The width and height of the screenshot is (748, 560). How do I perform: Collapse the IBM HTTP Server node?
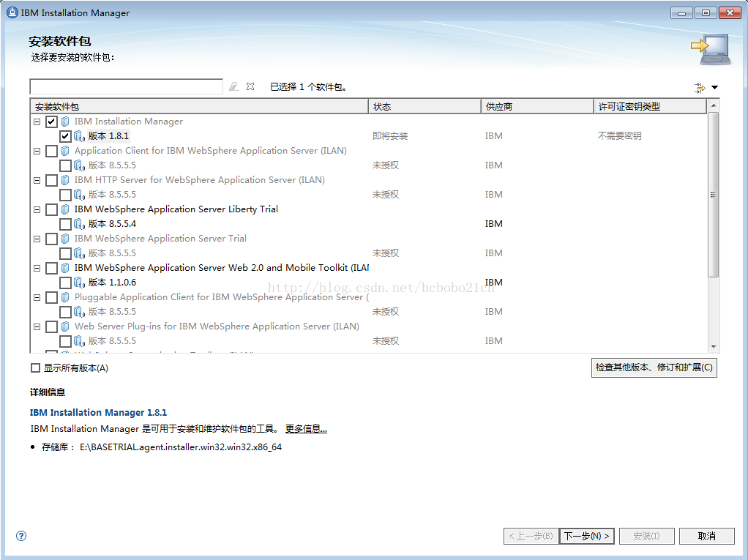click(x=37, y=180)
